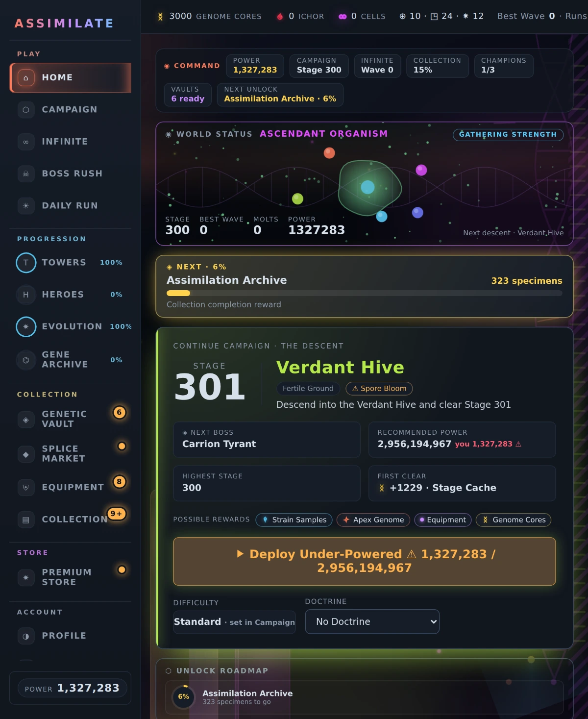Viewport: 588px width, 719px height.
Task: Click the Highest Stage 300 card
Action: pyautogui.click(x=267, y=483)
